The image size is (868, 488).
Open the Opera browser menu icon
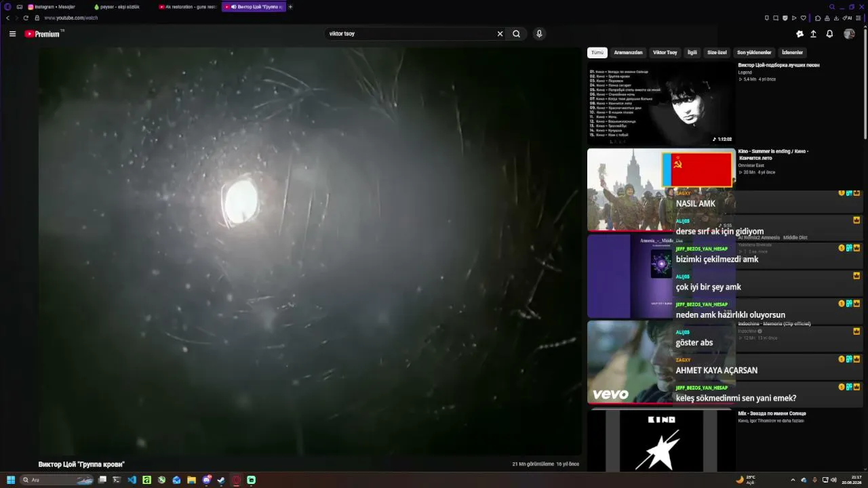8,7
